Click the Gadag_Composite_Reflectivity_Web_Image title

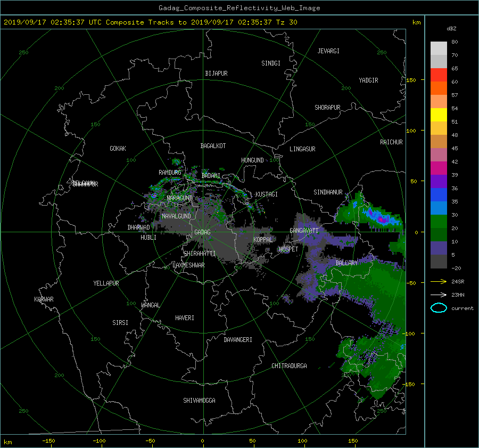click(239, 8)
